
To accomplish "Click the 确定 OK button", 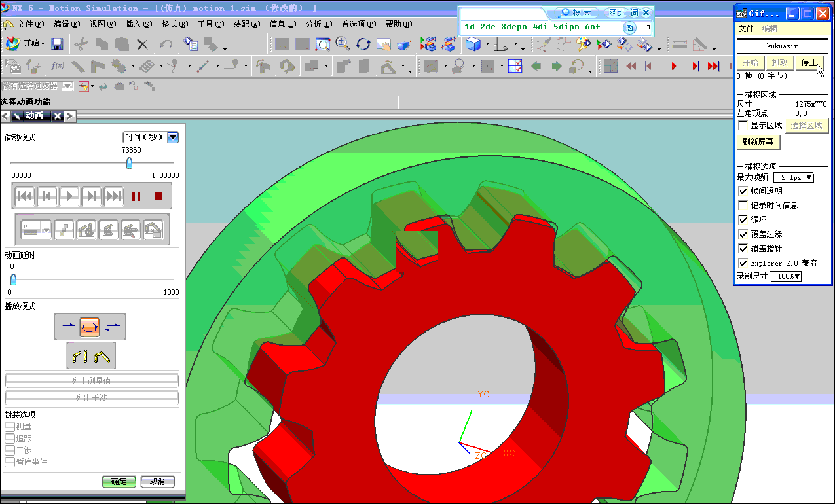I will tap(119, 482).
